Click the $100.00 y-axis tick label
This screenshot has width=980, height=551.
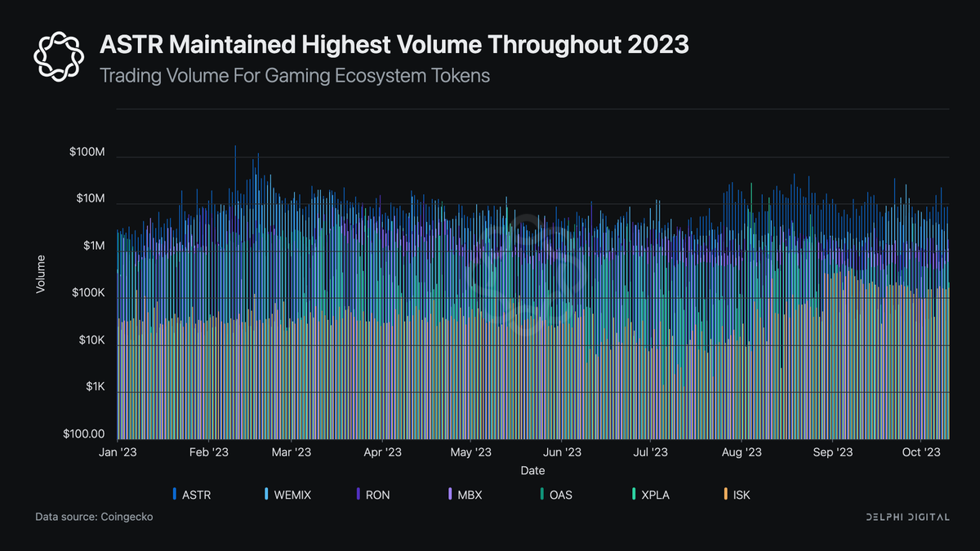[x=85, y=434]
